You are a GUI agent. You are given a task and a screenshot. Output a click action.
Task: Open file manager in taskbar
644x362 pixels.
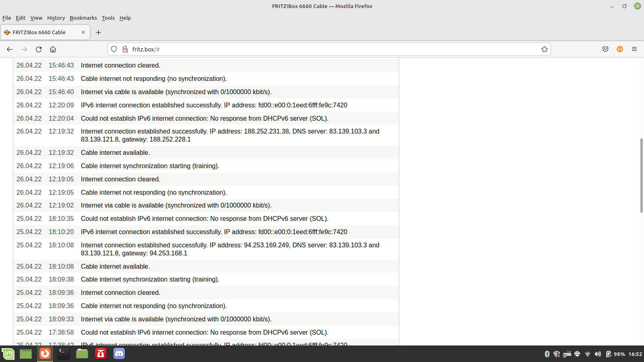(82, 354)
